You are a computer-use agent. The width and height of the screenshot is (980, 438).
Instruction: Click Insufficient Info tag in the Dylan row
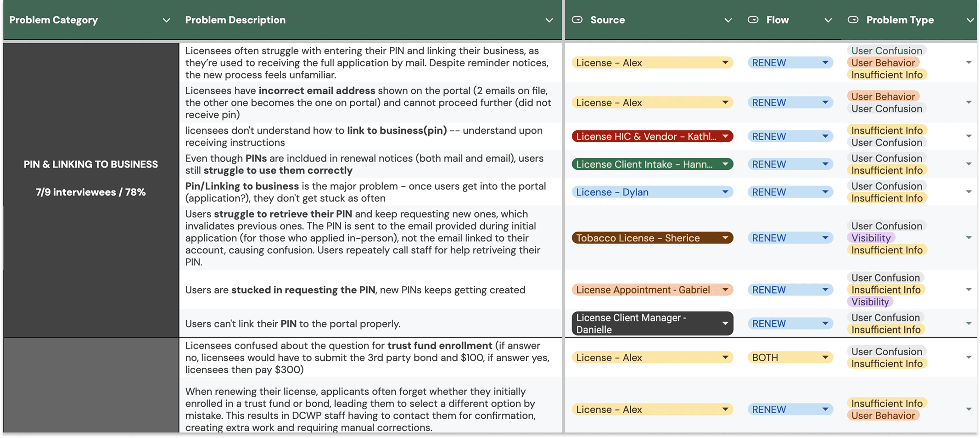887,198
